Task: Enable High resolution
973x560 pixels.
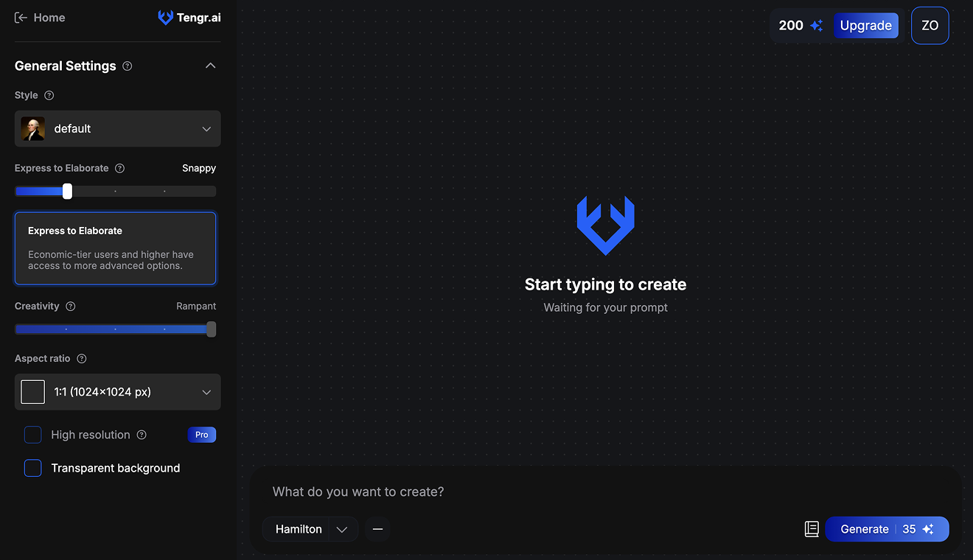Action: [32, 435]
